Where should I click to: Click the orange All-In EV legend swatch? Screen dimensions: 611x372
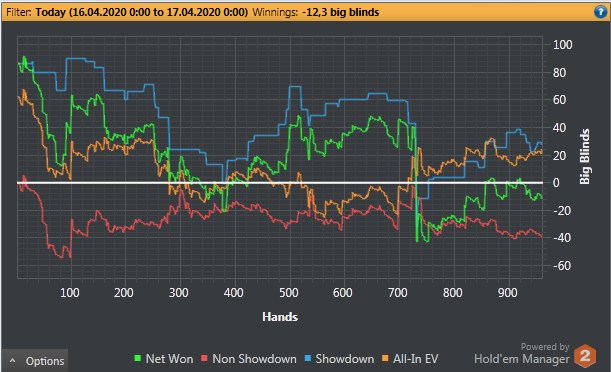(x=385, y=358)
